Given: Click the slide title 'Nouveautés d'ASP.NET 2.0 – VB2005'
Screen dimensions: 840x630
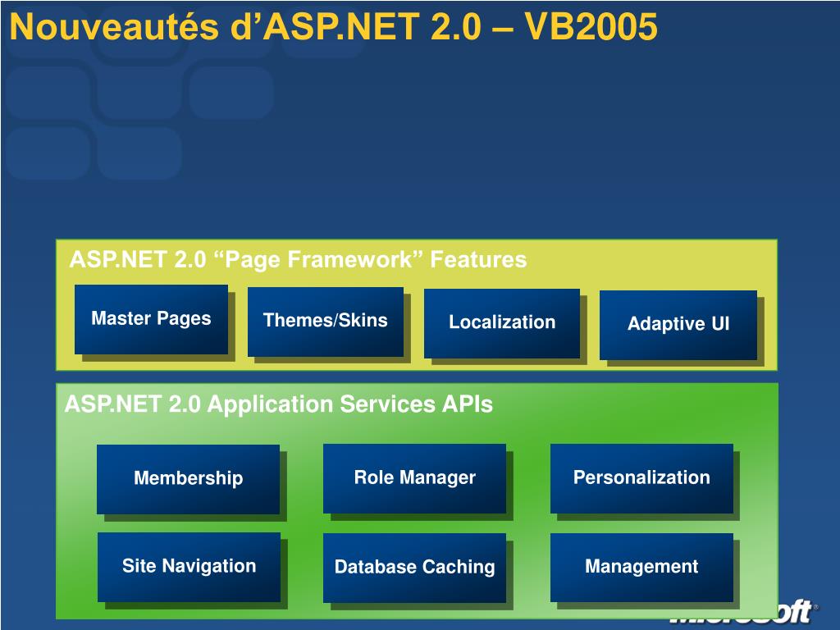Looking at the screenshot, I should coord(333,26).
